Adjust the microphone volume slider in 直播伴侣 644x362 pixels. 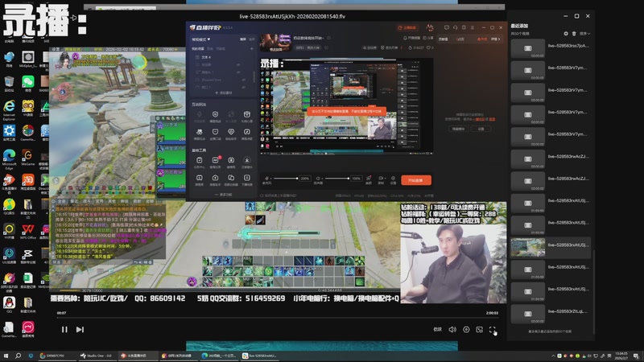(287, 179)
